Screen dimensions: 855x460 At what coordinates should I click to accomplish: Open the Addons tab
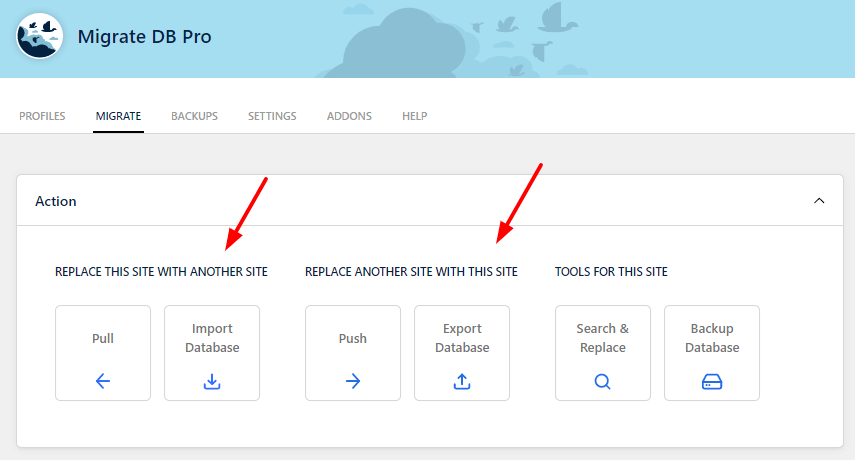[349, 116]
